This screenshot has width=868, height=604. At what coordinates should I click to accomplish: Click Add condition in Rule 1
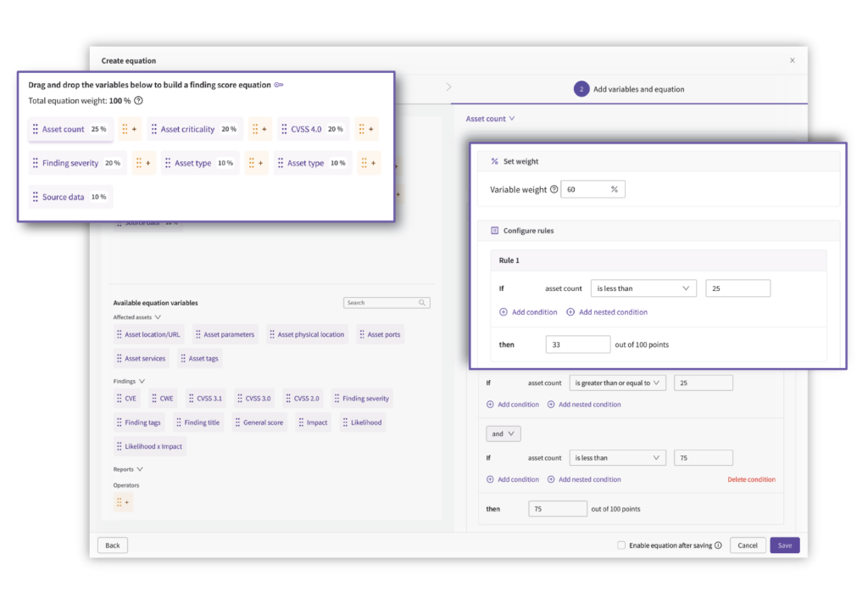click(528, 312)
